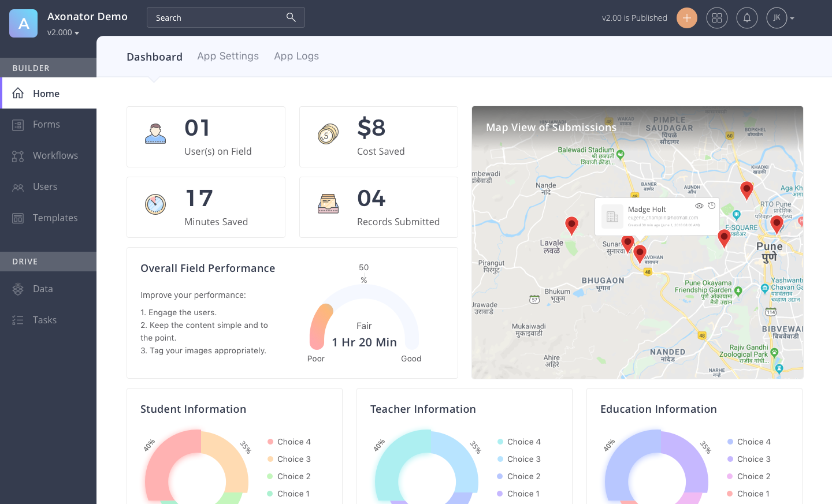Open Forms in the sidebar
This screenshot has height=504, width=832.
[49, 124]
